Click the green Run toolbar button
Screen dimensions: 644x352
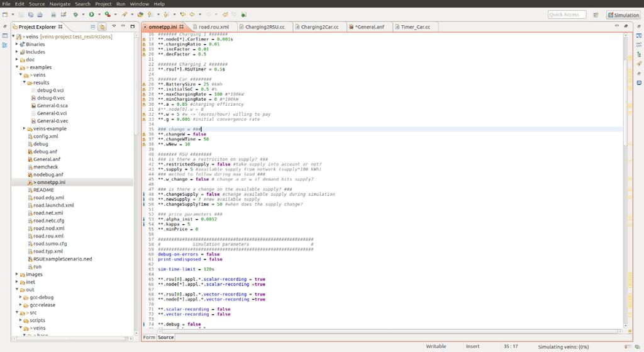[x=91, y=14]
